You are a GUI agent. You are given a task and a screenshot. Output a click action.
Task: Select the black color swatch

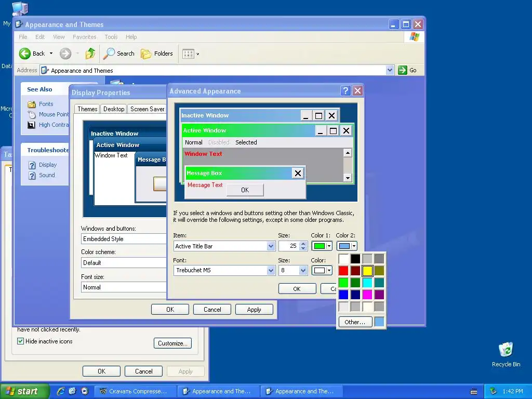(355, 259)
